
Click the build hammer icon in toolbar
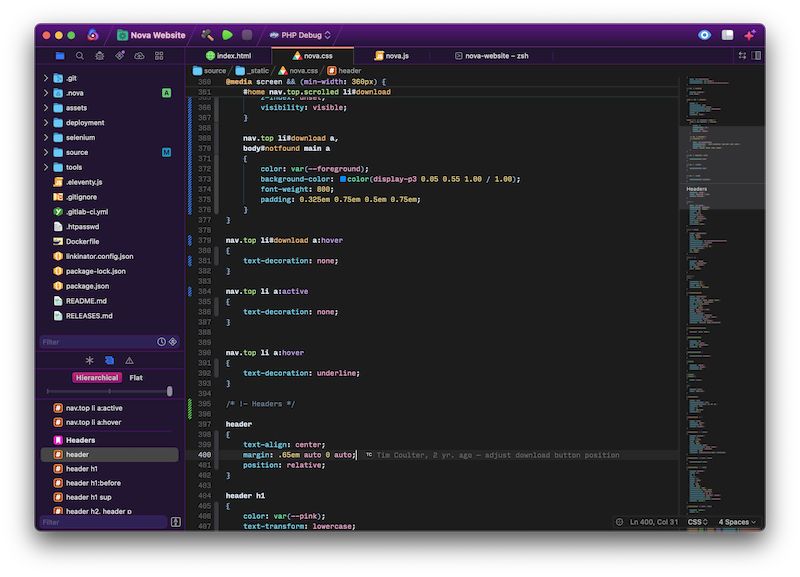(x=205, y=33)
